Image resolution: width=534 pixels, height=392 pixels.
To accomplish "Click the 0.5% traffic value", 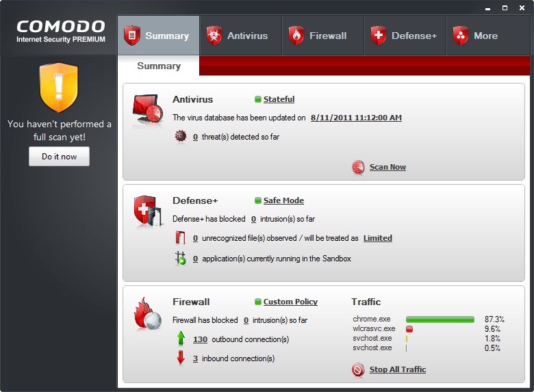I will (x=492, y=348).
